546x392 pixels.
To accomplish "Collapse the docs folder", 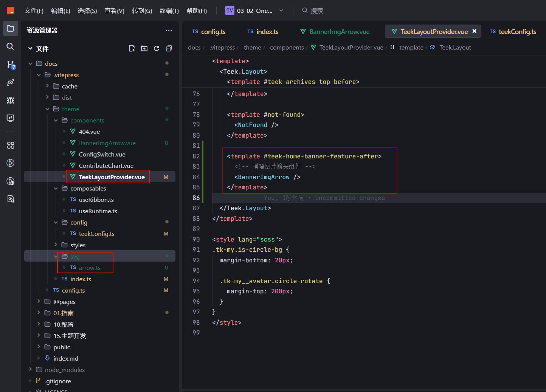I will coord(31,64).
